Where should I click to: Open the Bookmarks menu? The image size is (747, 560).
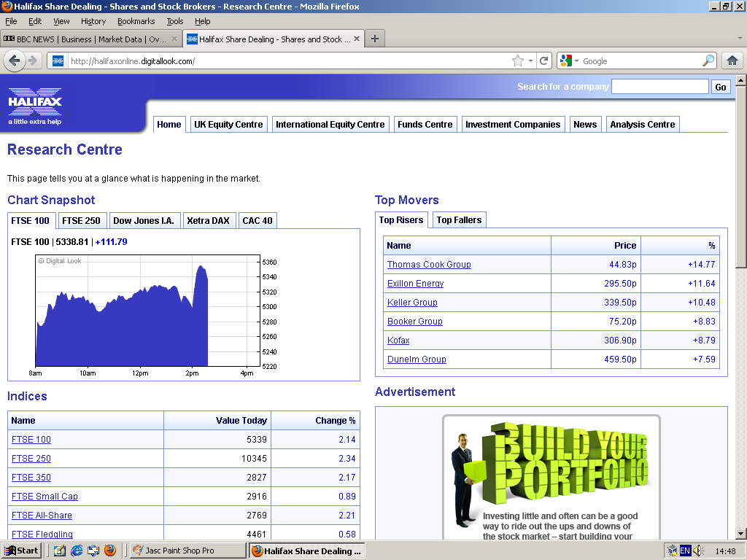coord(136,21)
